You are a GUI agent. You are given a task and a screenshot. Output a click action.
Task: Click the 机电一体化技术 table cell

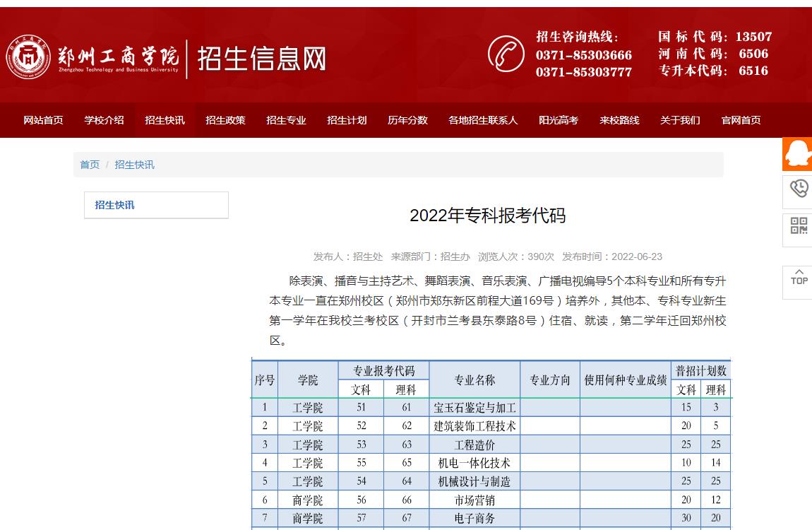474,463
